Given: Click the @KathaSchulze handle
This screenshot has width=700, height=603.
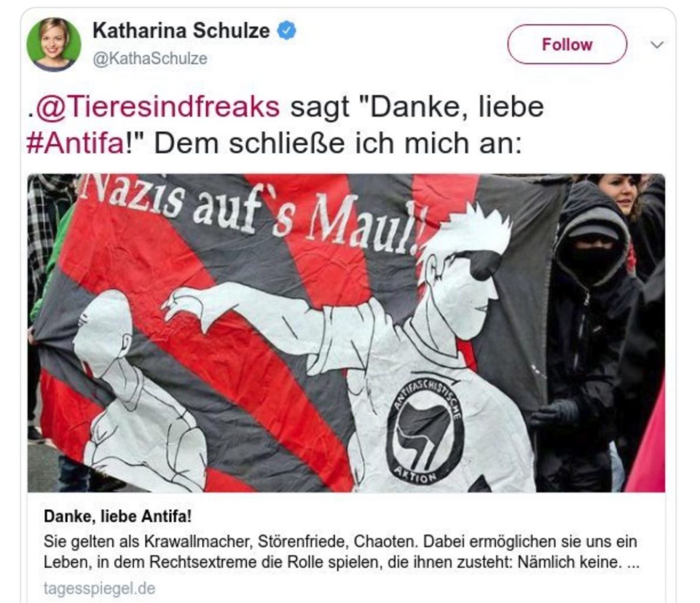Looking at the screenshot, I should (x=150, y=58).
